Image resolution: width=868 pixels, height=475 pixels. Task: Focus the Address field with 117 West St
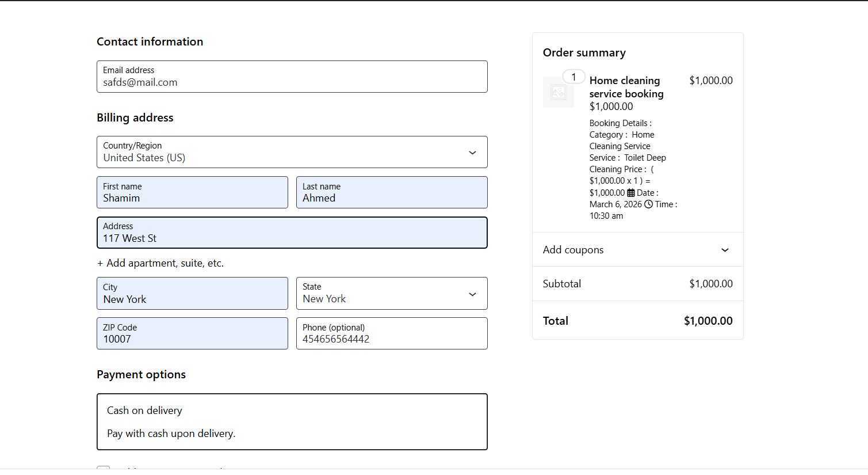point(292,233)
